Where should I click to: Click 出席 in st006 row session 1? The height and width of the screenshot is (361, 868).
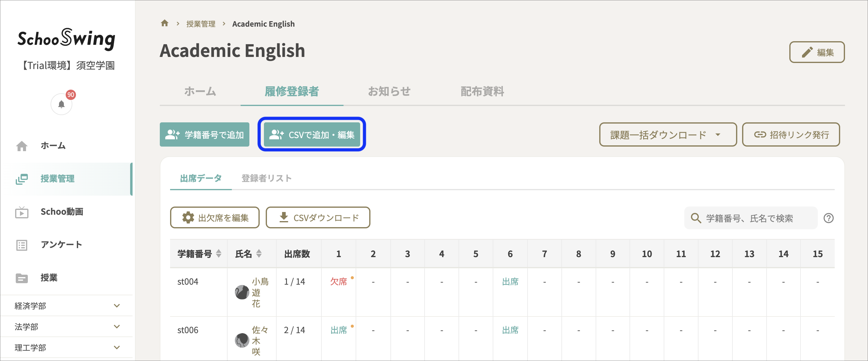coord(338,330)
